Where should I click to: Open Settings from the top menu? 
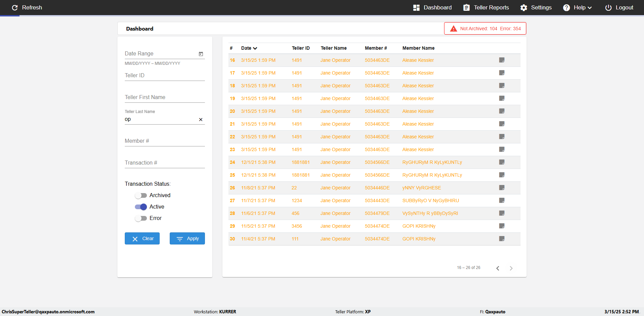(x=536, y=8)
